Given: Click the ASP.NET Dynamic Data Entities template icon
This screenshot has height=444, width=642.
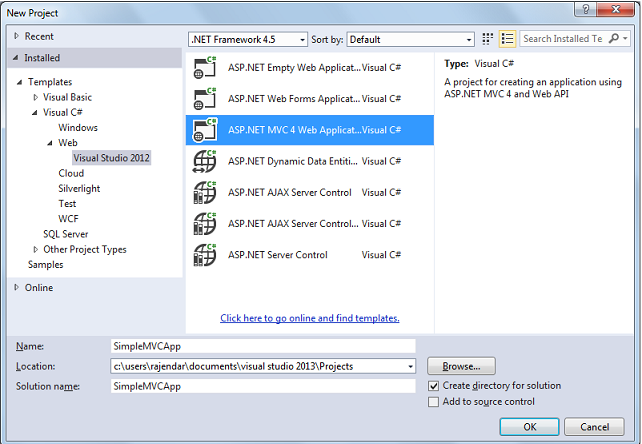Looking at the screenshot, I should [x=205, y=161].
